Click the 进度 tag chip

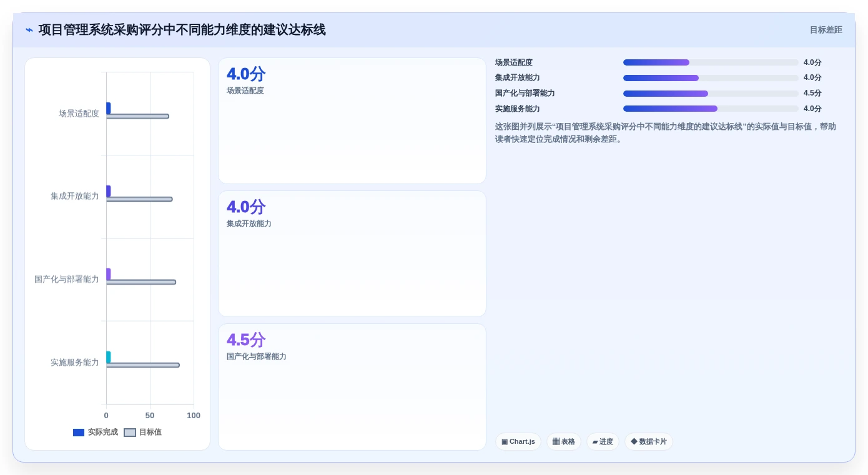pyautogui.click(x=603, y=442)
